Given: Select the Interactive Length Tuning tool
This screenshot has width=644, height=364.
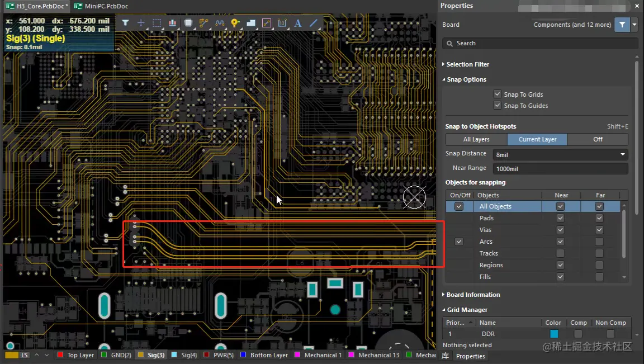Looking at the screenshot, I should tap(220, 23).
